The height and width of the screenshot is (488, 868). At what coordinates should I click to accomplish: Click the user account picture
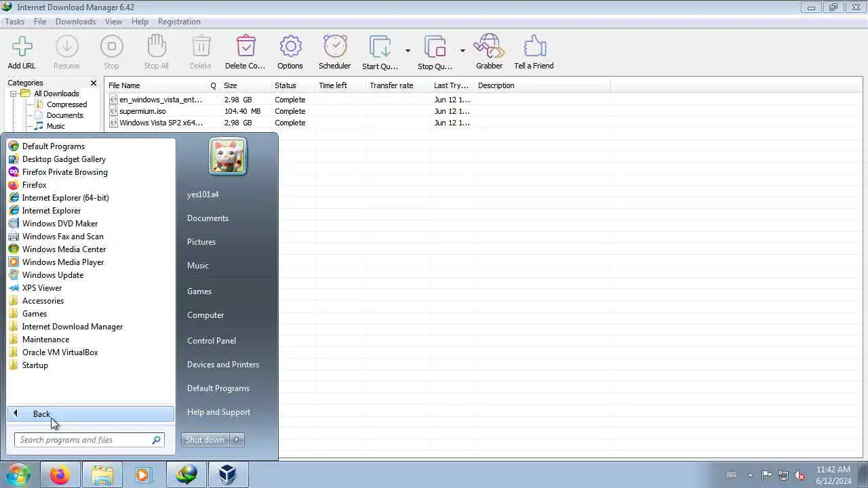coord(228,157)
